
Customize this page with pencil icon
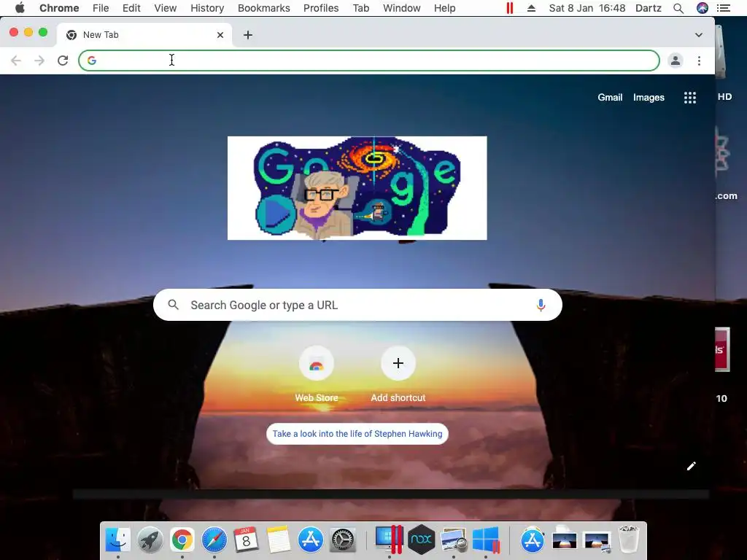click(x=692, y=466)
